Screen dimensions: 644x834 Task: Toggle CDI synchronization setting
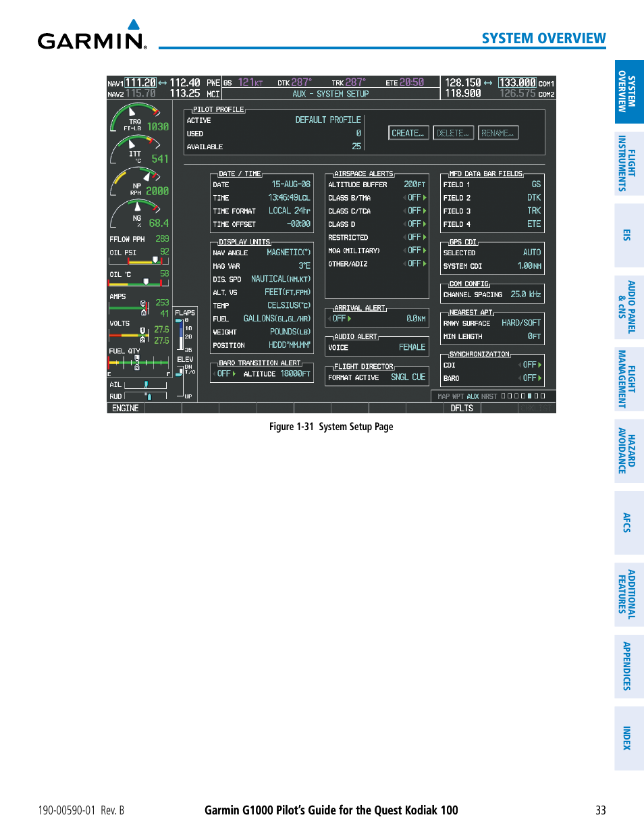tap(531, 365)
